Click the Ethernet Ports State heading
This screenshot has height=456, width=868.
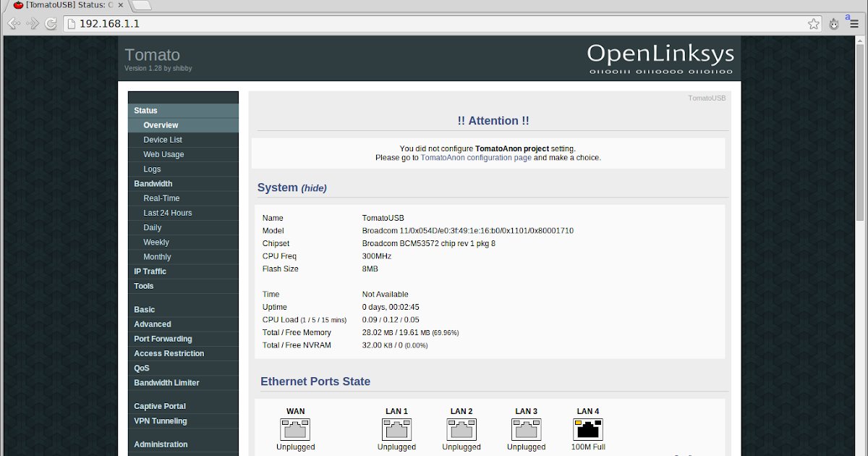coord(315,381)
